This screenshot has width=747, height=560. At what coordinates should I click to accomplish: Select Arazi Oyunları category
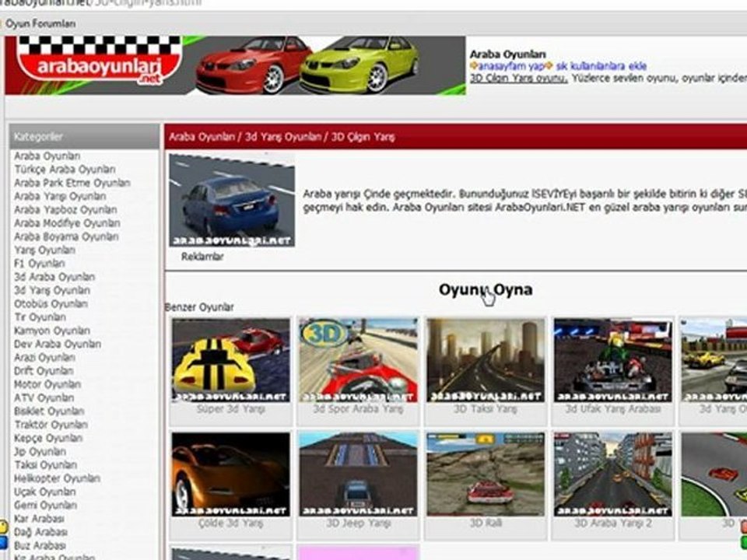coord(45,357)
